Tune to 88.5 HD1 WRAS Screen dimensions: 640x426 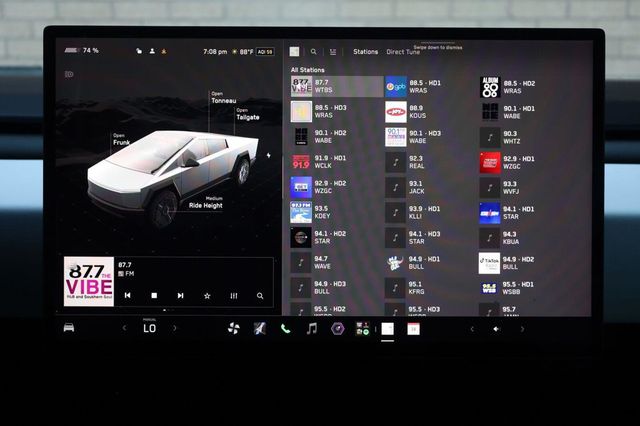(431, 87)
